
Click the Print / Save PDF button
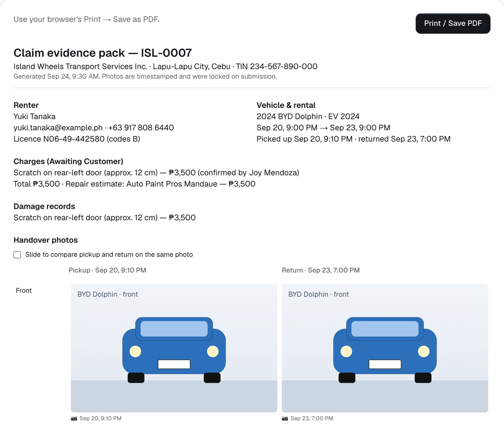click(x=453, y=23)
